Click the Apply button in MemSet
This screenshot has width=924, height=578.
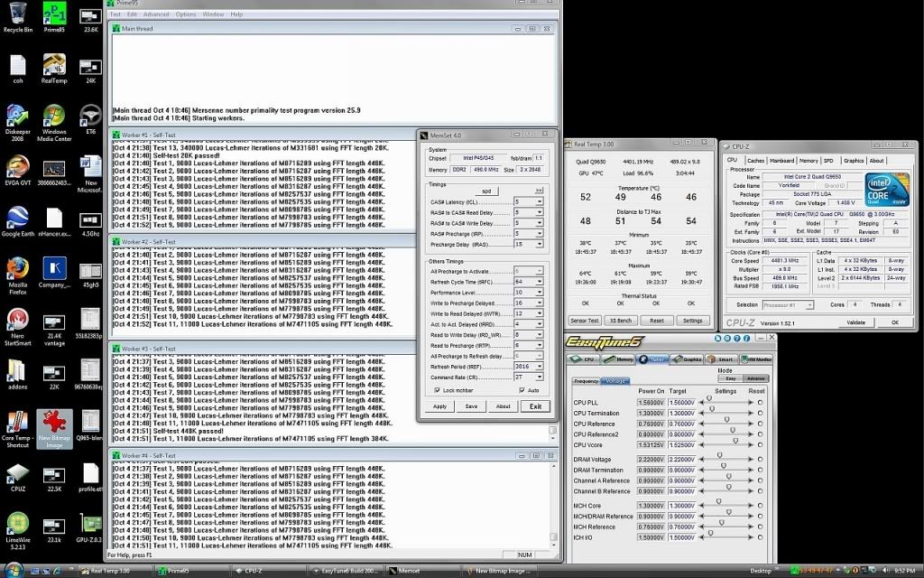coord(440,406)
